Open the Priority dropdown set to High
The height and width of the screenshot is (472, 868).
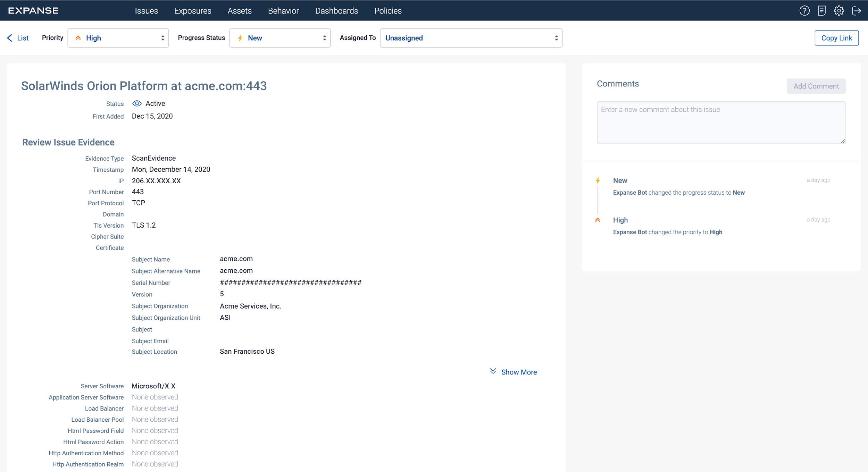[x=118, y=38]
